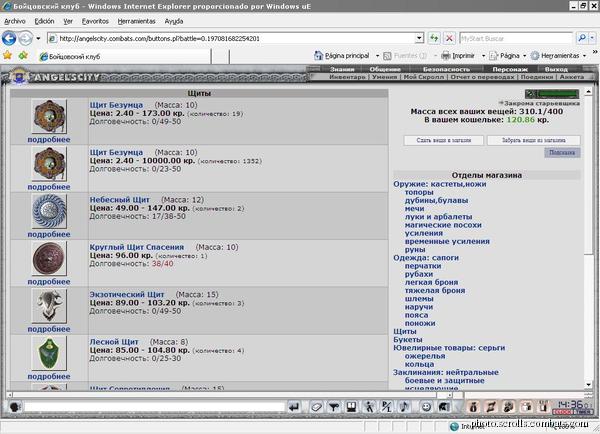Click the Щит Безумца link priced to 173.00
The image size is (600, 434).
click(116, 105)
